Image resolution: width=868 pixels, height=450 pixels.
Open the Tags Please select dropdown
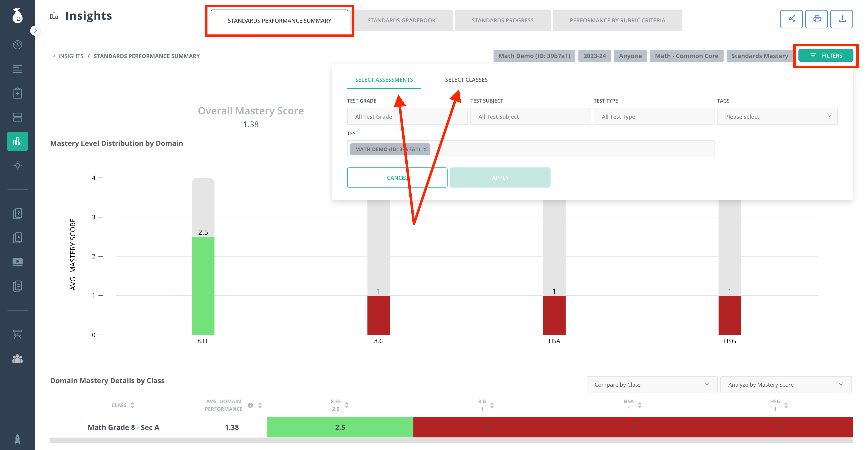tap(777, 117)
